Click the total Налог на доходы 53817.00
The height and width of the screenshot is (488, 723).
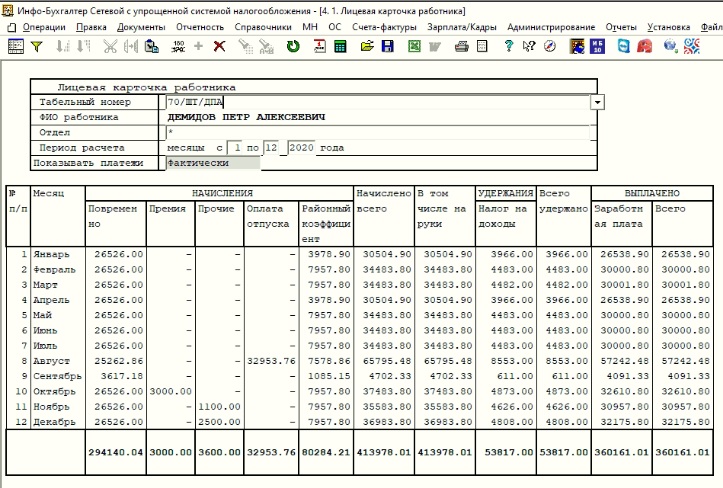509,452
